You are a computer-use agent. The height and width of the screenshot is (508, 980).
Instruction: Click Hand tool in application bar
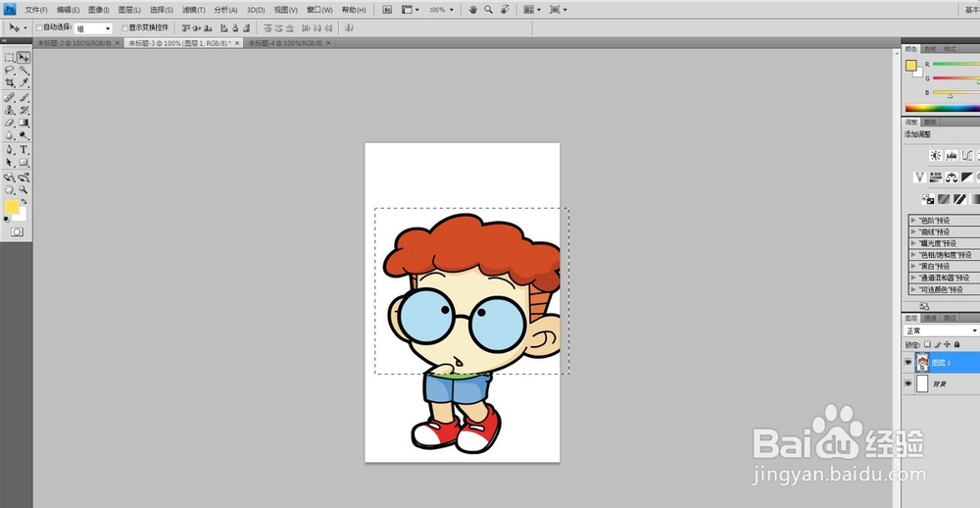coord(473,10)
